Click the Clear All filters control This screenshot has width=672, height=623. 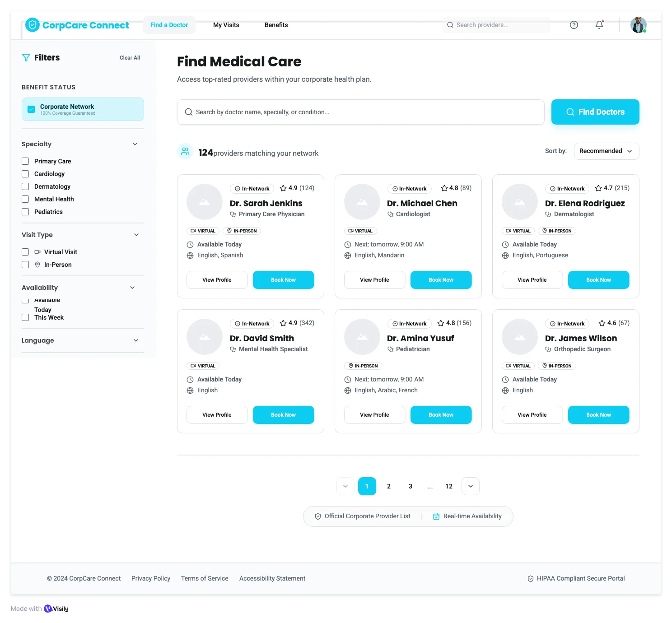130,57
